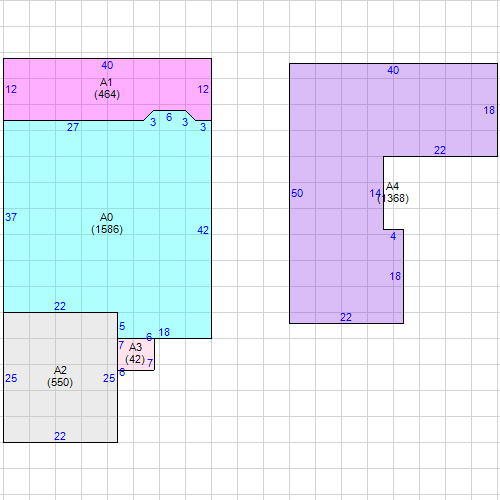Click the 40 dimension on area A4

tap(393, 70)
